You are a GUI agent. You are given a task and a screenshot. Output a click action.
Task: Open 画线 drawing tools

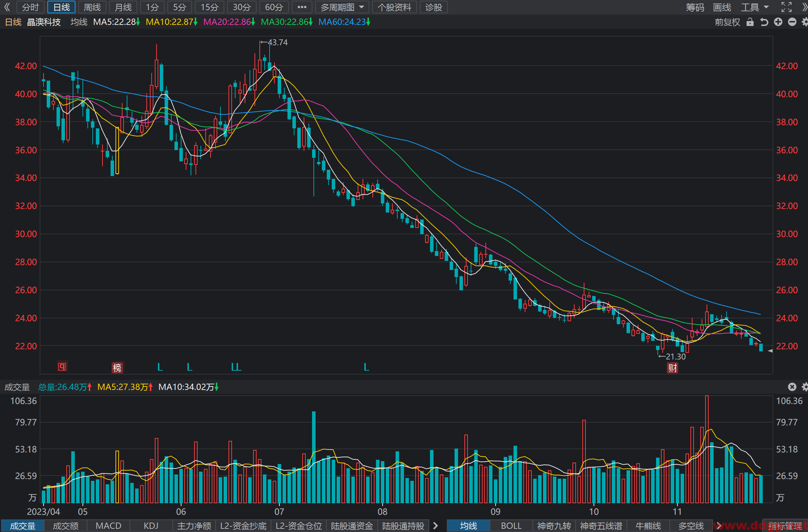(722, 7)
